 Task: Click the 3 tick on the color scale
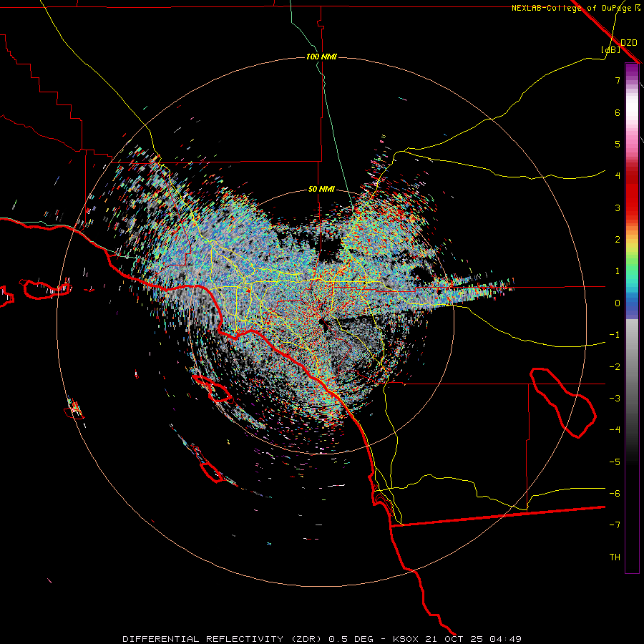pyautogui.click(x=618, y=208)
